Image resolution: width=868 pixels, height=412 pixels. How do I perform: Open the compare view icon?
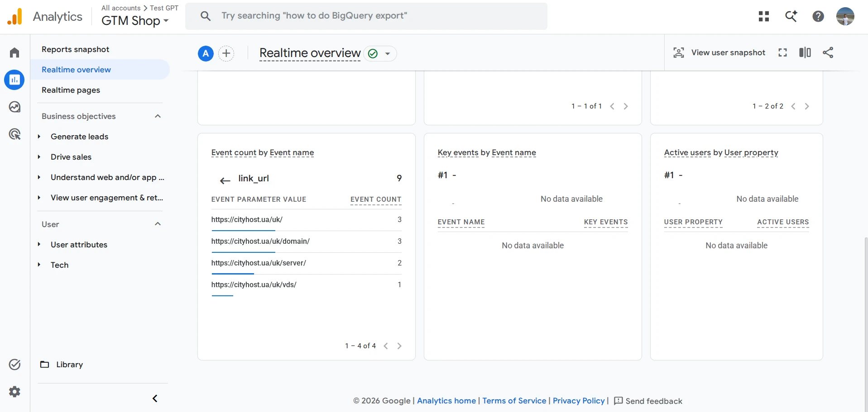point(805,52)
